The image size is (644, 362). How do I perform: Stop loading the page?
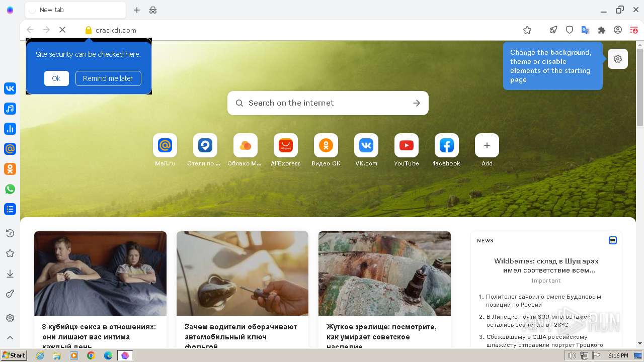point(62,30)
